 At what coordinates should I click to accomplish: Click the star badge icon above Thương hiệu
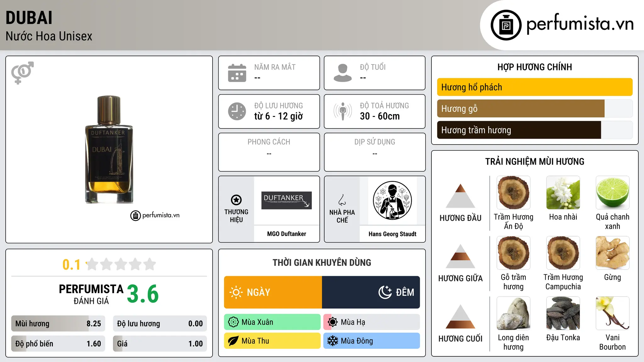(236, 200)
